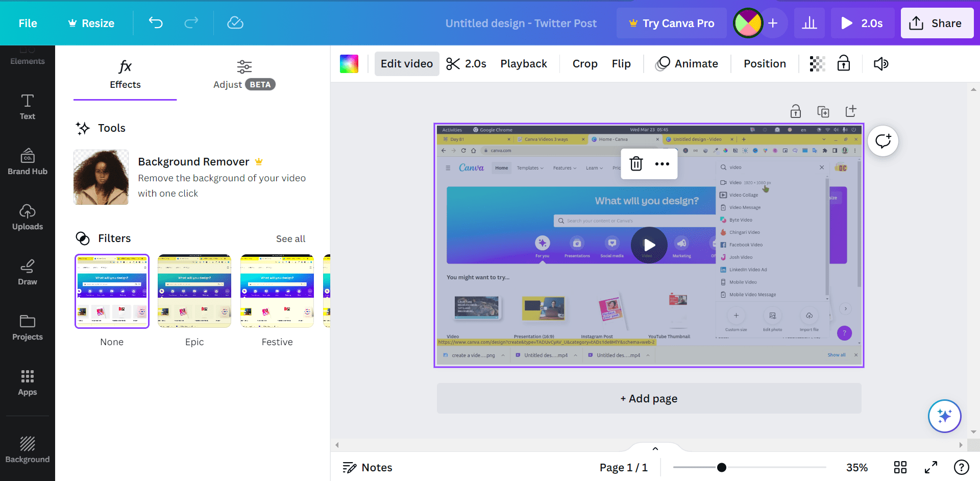
Task: Click See all filters link
Action: (290, 238)
